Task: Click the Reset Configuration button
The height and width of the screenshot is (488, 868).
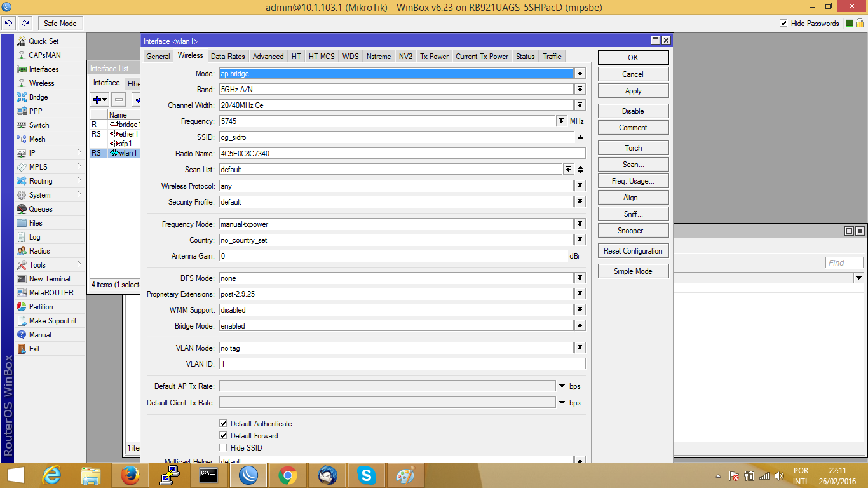Action: pos(633,251)
